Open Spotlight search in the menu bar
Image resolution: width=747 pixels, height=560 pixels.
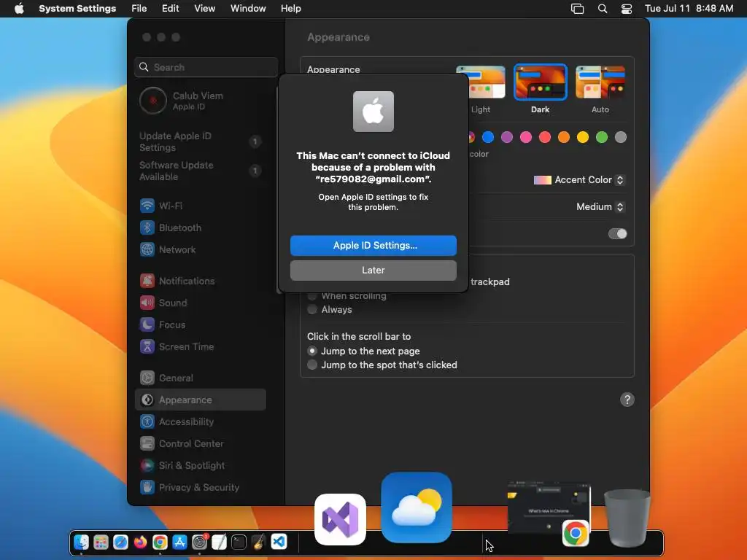tap(602, 9)
